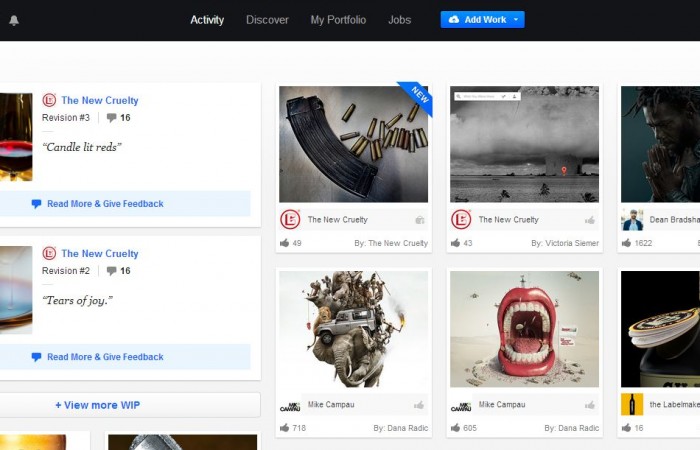Click The New Cruelty logo under the explosion image

pos(461,220)
